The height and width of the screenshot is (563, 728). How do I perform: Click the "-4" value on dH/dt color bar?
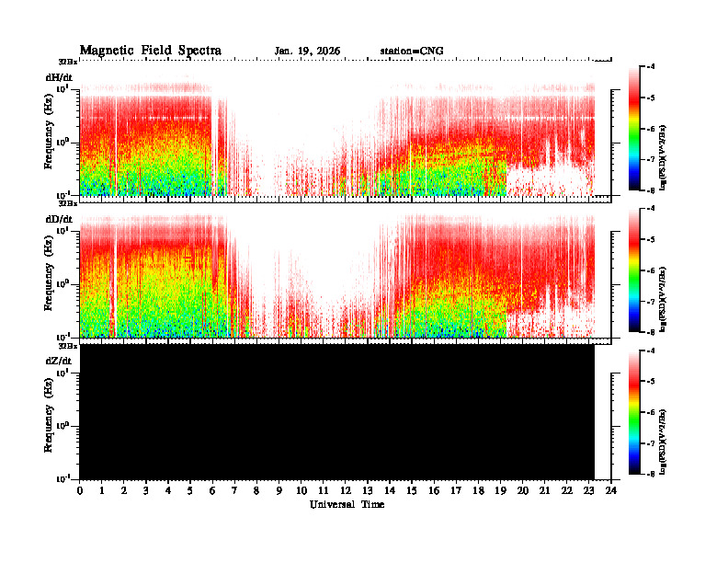coord(652,67)
